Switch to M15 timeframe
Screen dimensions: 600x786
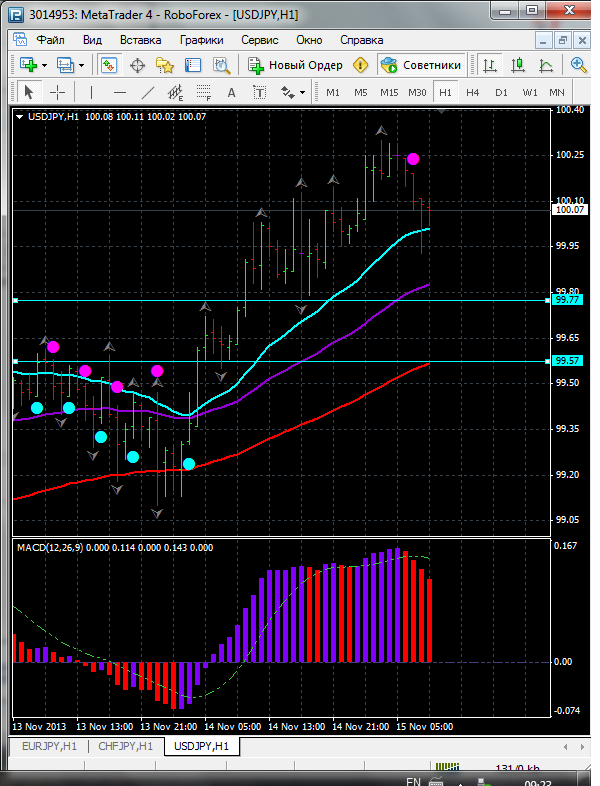pos(389,93)
